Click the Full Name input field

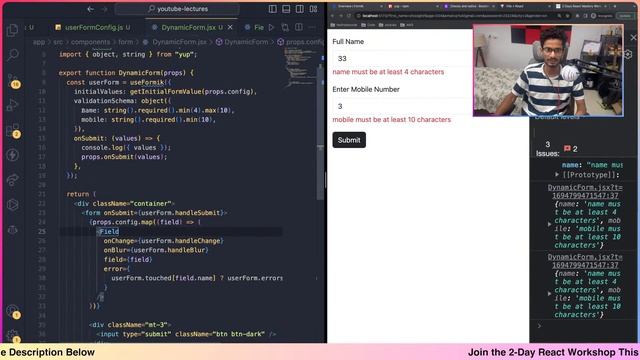(402, 58)
